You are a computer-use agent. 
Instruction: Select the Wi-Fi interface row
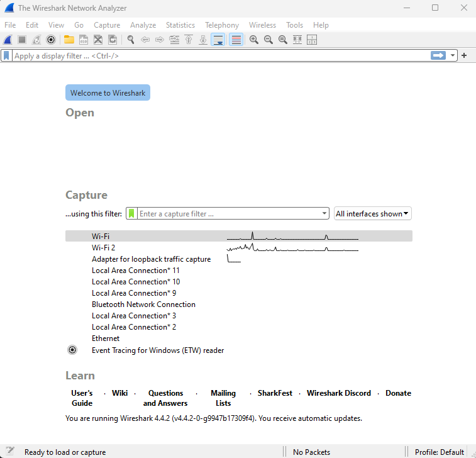pos(238,236)
